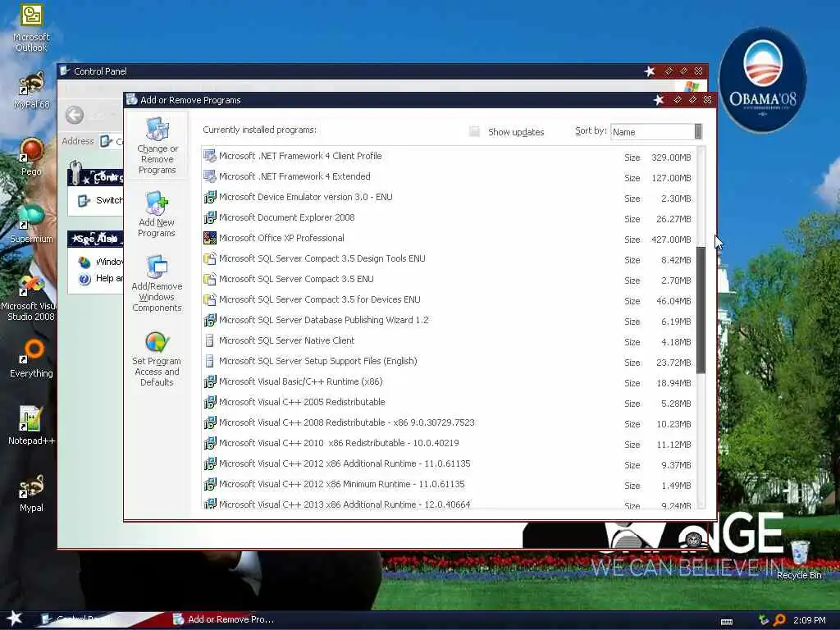Click the 329.00MB size value
Screen dimensions: 840x630
coord(671,157)
